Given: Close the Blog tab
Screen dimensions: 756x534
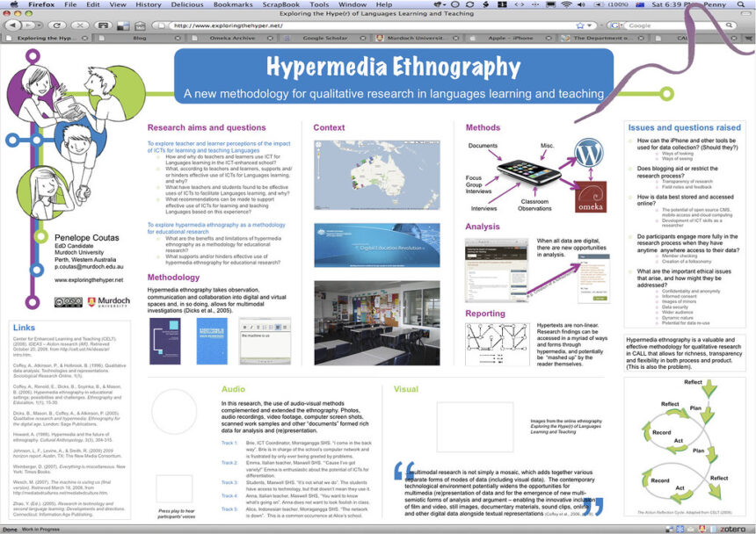Looking at the screenshot, I should (178, 38).
